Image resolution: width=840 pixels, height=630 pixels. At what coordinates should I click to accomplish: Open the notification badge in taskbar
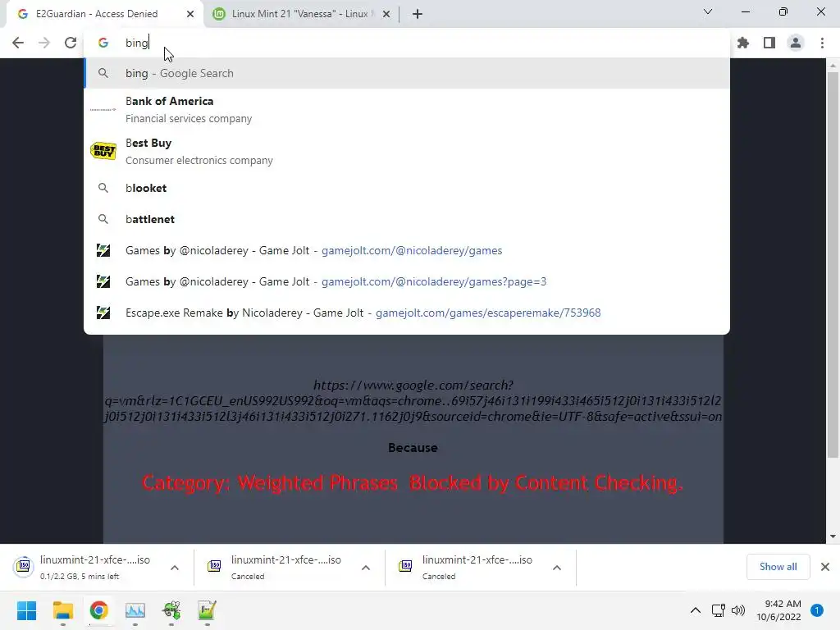pos(817,610)
